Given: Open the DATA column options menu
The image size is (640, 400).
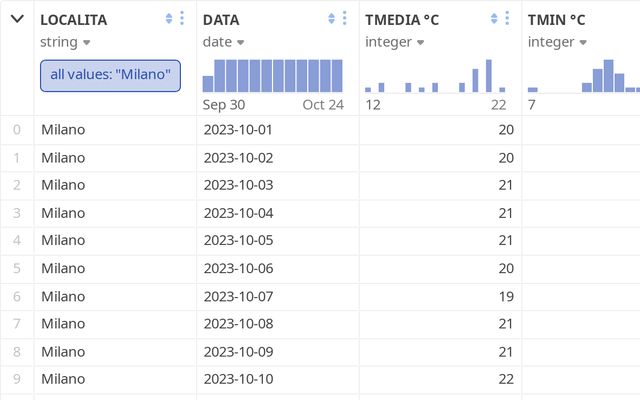Looking at the screenshot, I should tap(344, 19).
